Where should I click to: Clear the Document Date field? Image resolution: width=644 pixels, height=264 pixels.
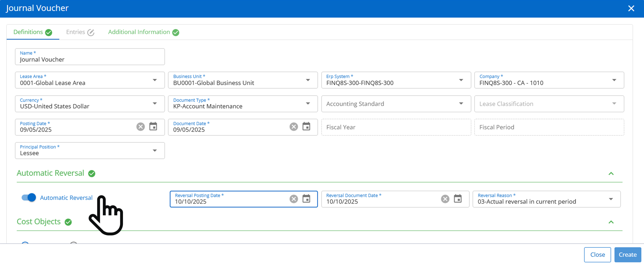[x=294, y=127]
